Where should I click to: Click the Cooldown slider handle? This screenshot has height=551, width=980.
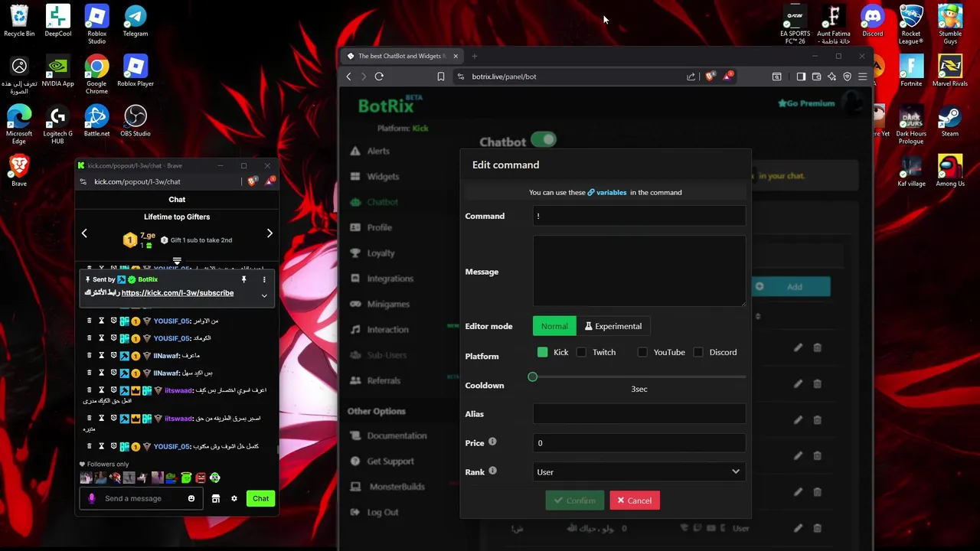pos(533,377)
